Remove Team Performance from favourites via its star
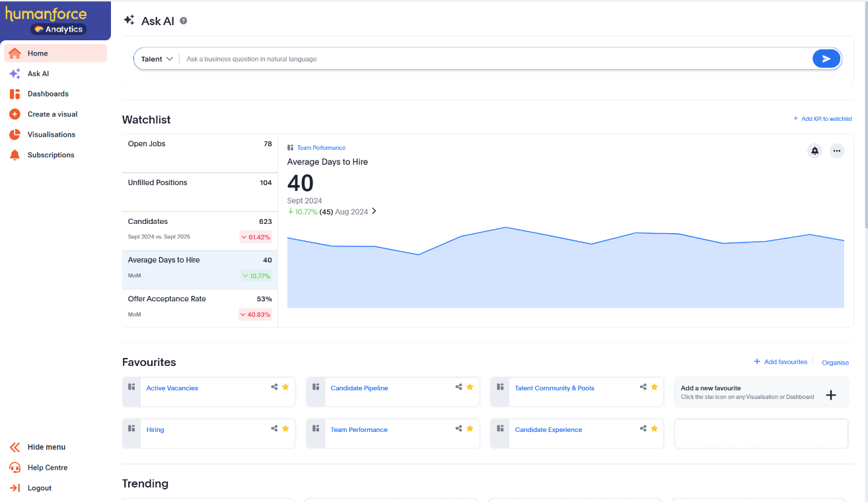This screenshot has height=502, width=868. point(469,429)
